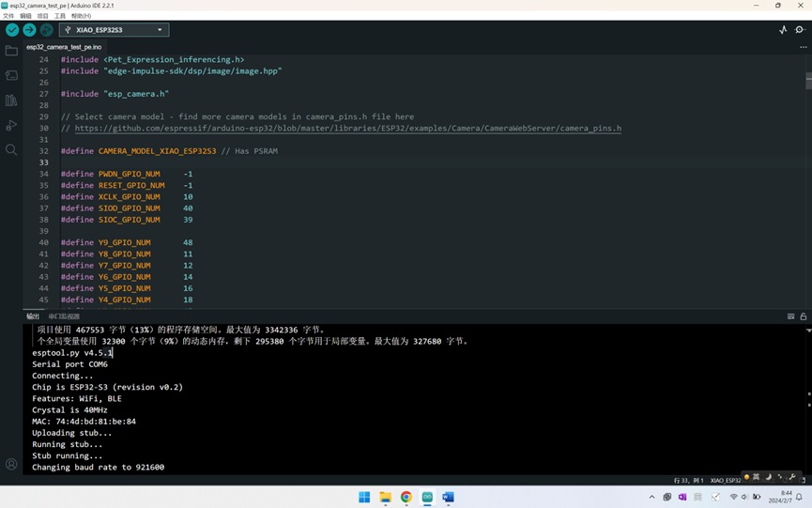Open the Serial Plotter icon
Screen dimensions: 812x508
click(x=783, y=30)
